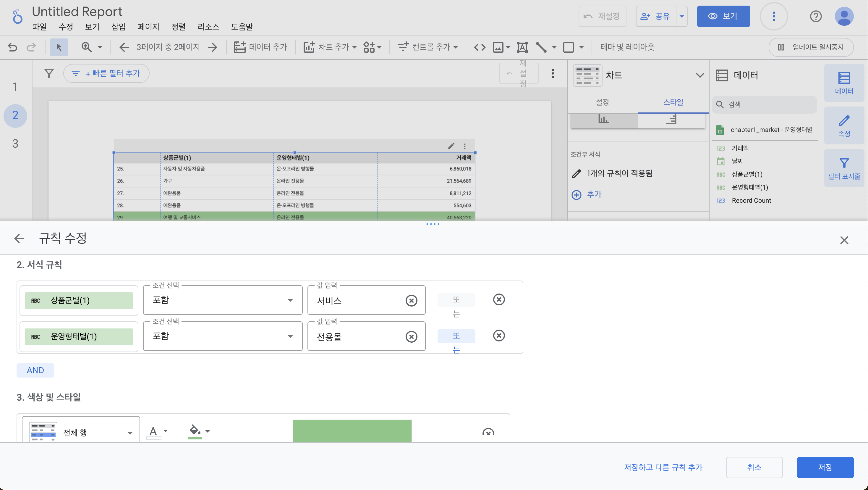
Task: Insert a text box with the text tool
Action: tap(522, 47)
